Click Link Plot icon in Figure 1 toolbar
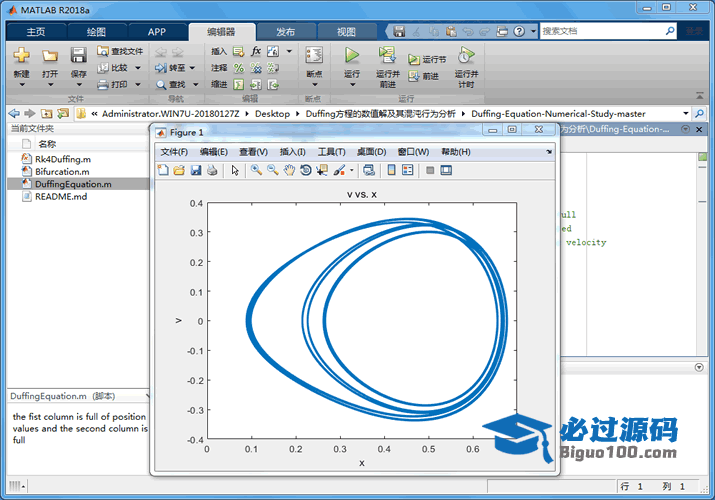715x500 pixels. click(x=369, y=170)
